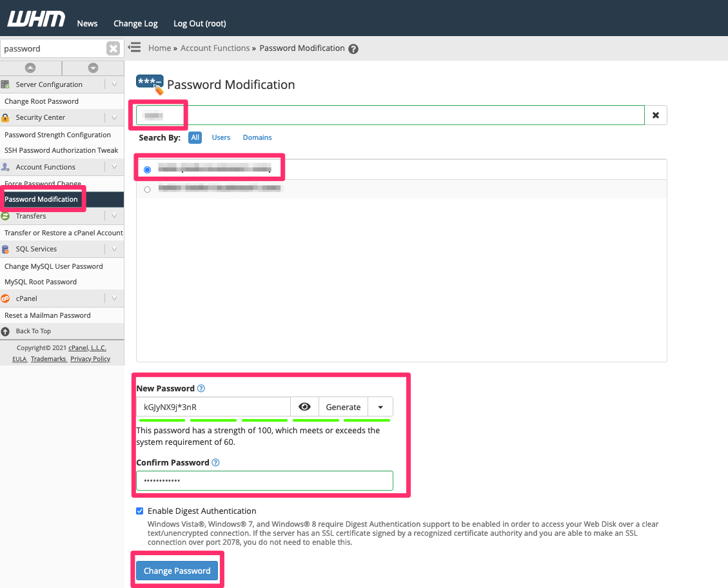The image size is (728, 588).
Task: Click the WHM logo
Action: coord(35,19)
